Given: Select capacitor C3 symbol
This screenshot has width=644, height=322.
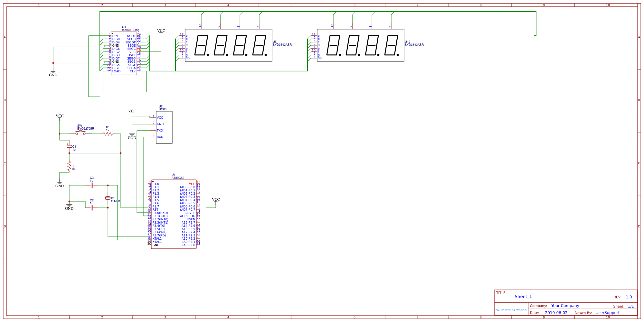Looking at the screenshot, I should coord(92,185).
